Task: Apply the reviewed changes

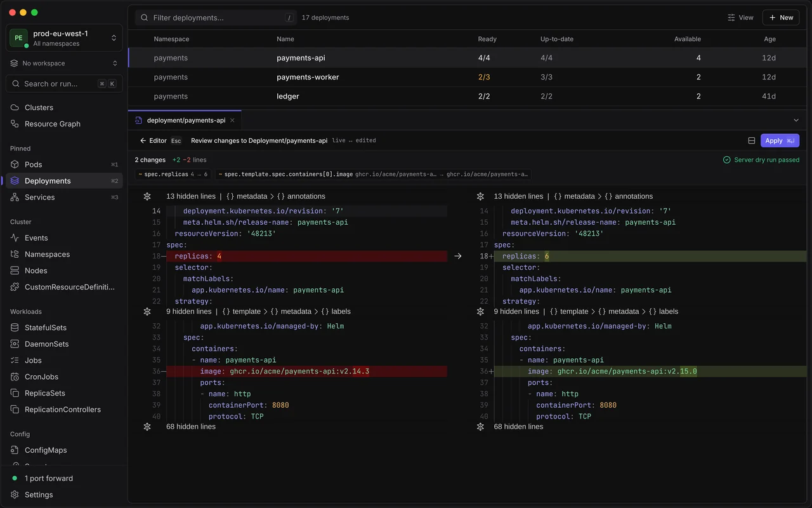Action: point(780,141)
